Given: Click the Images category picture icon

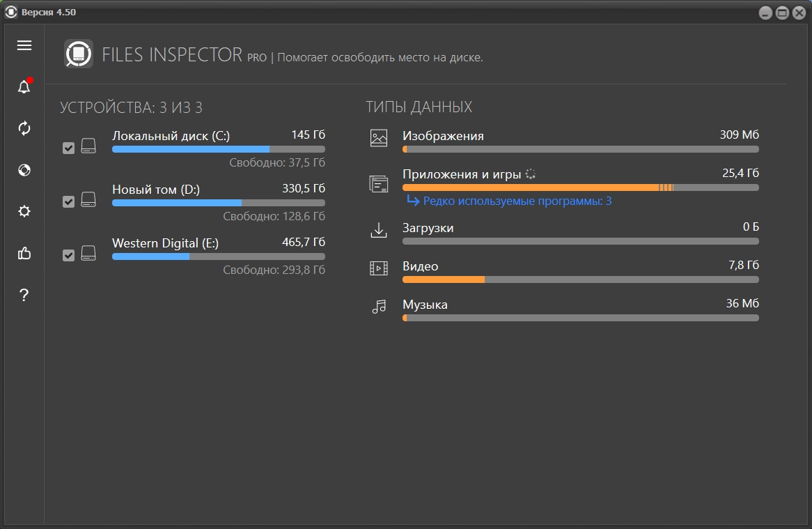Looking at the screenshot, I should pos(379,138).
